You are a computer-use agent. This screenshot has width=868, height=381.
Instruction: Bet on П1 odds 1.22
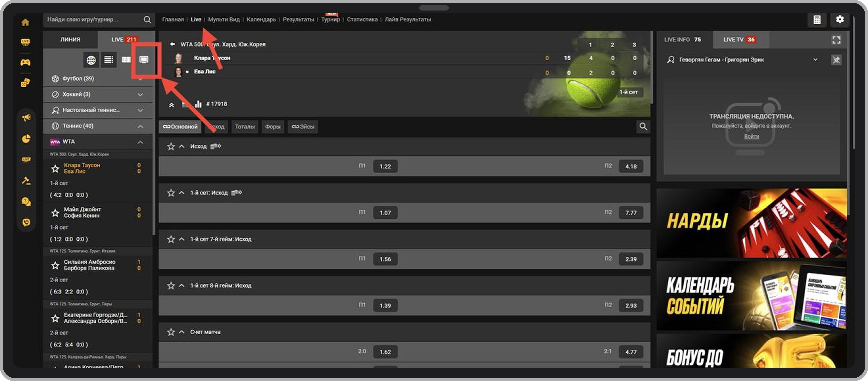385,166
